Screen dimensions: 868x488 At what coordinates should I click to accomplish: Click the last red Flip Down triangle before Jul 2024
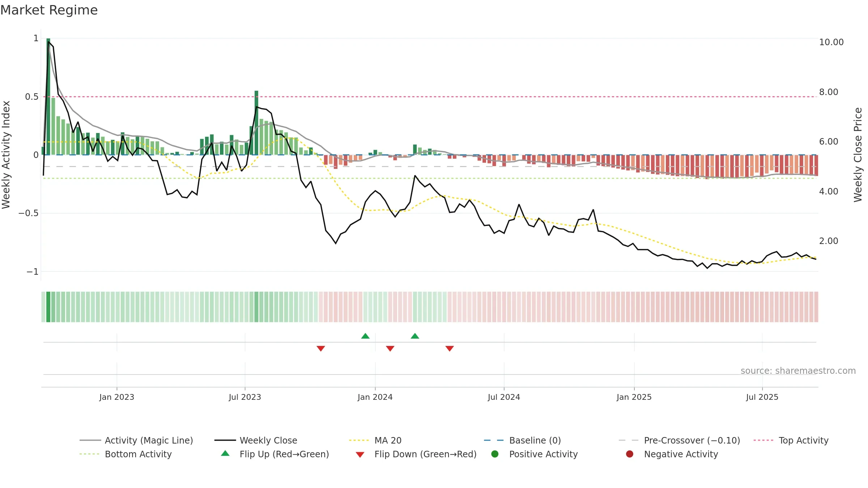point(450,348)
